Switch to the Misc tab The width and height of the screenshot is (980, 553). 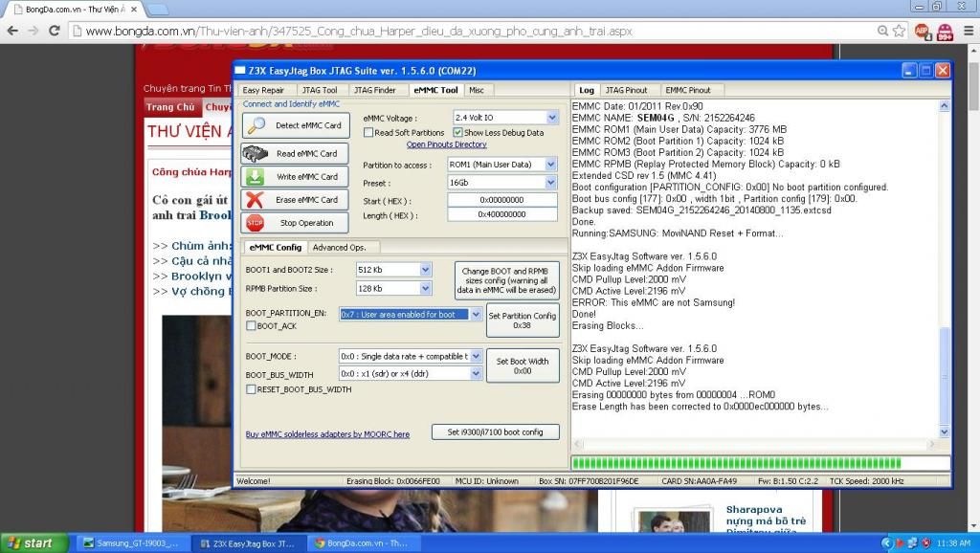[477, 91]
